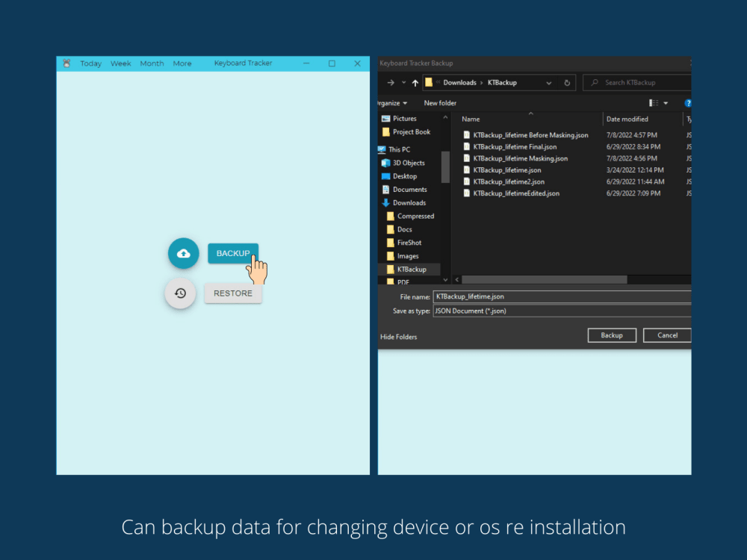This screenshot has height=560, width=747.
Task: Click the RESTORE button in Keyboard Tracker
Action: [x=233, y=293]
